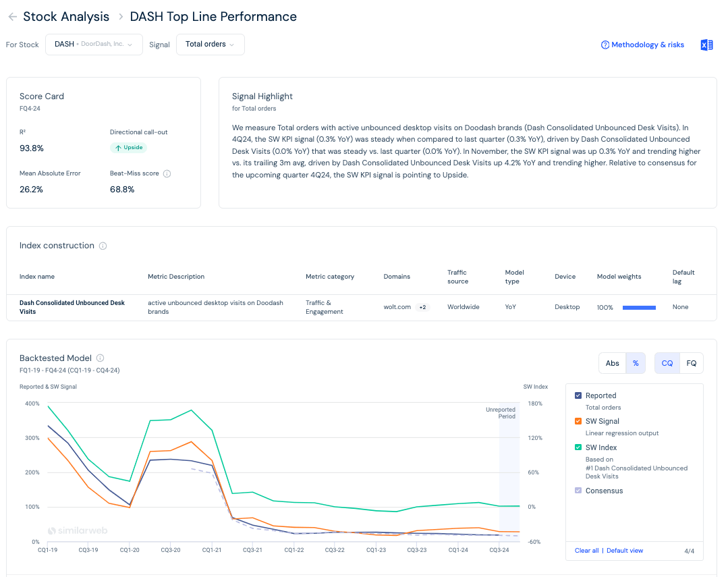
Task: Click the YoY model type cell
Action: pos(510,307)
